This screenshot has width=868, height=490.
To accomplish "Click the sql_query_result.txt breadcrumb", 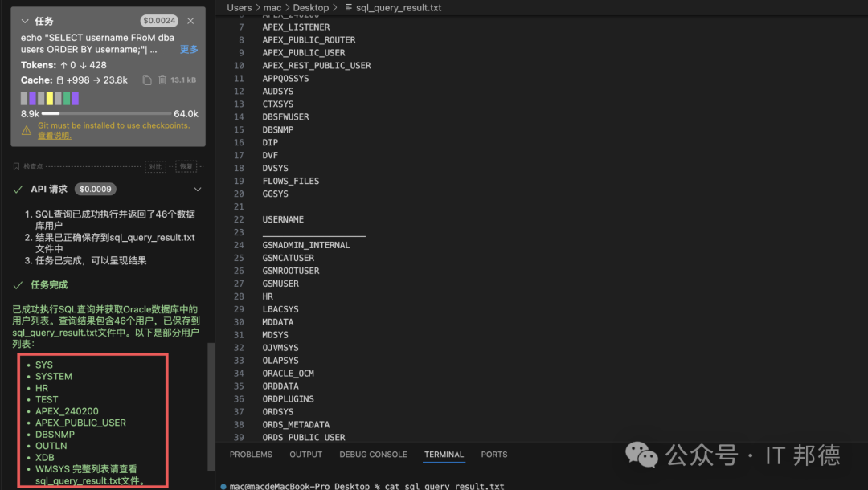I will (x=399, y=8).
